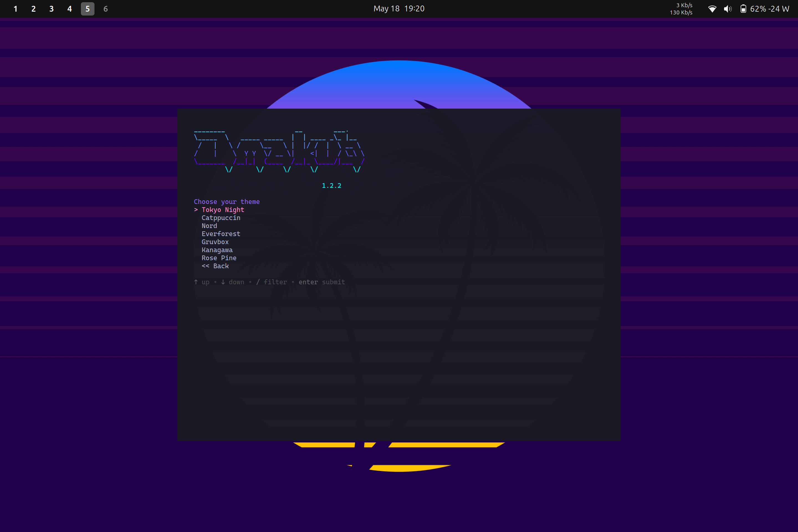Click the Wi-Fi status icon
The width and height of the screenshot is (798, 532).
point(712,9)
